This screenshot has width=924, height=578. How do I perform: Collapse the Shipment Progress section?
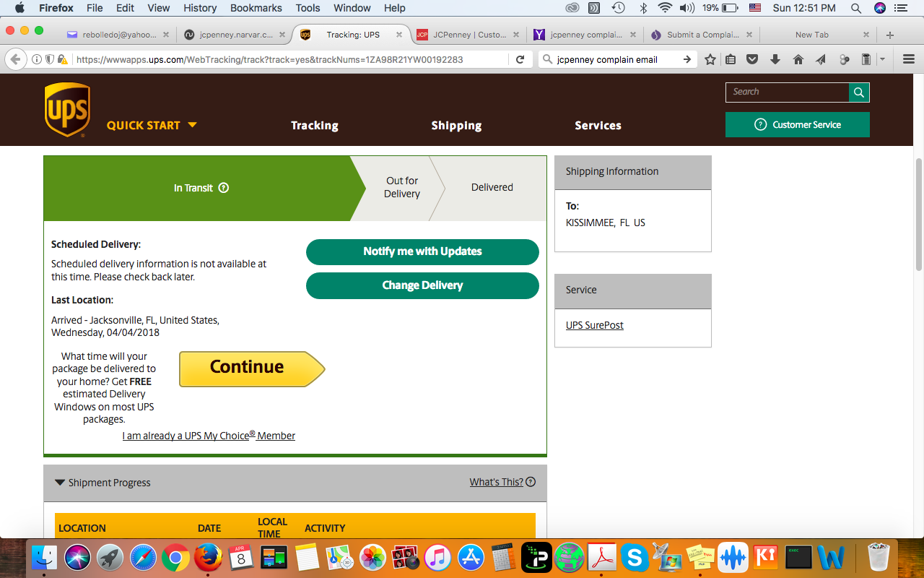pos(60,483)
